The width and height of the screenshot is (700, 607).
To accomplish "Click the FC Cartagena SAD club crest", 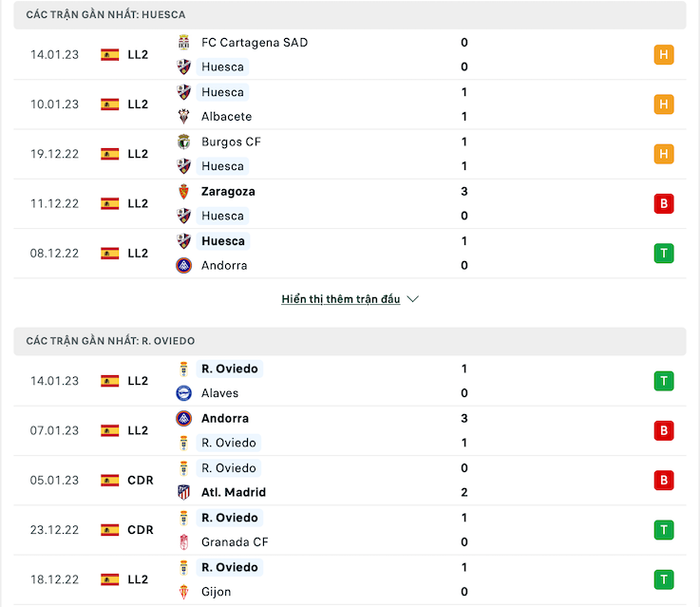I will (x=183, y=43).
